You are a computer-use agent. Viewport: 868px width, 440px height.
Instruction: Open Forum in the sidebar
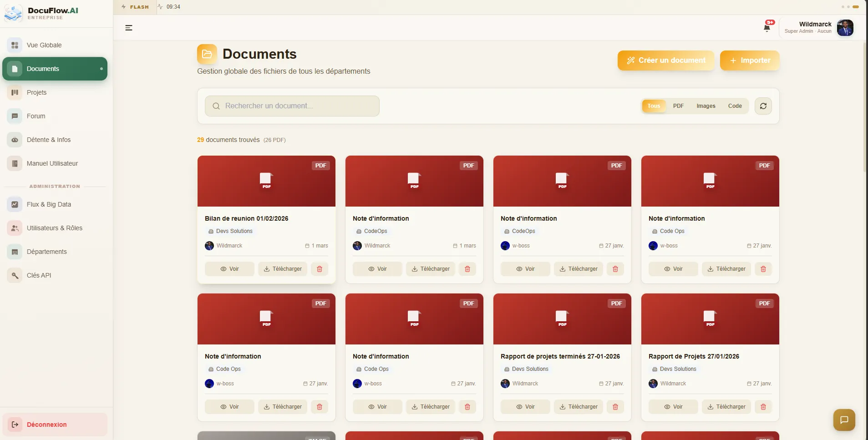[55, 116]
